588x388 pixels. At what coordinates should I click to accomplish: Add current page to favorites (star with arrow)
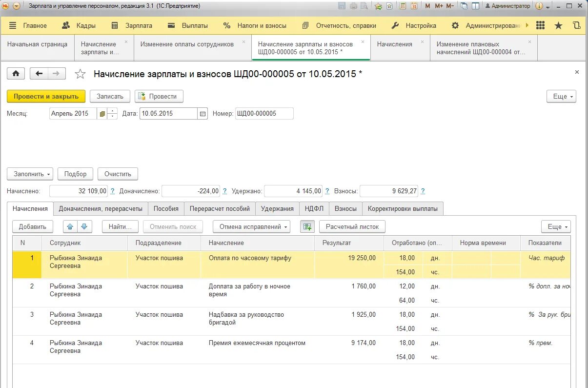tap(378, 6)
